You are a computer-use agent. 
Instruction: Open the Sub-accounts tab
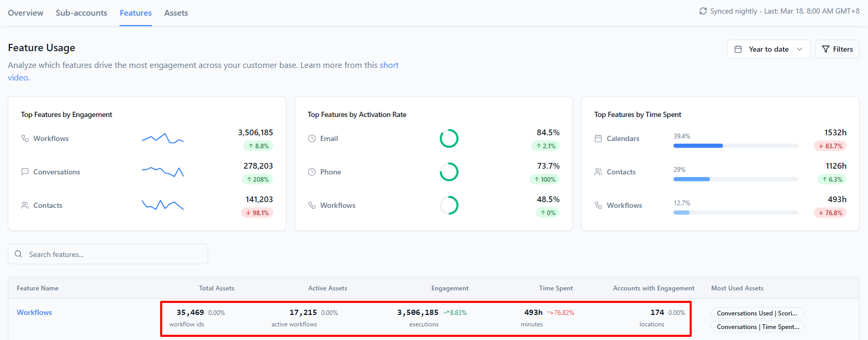coord(81,13)
